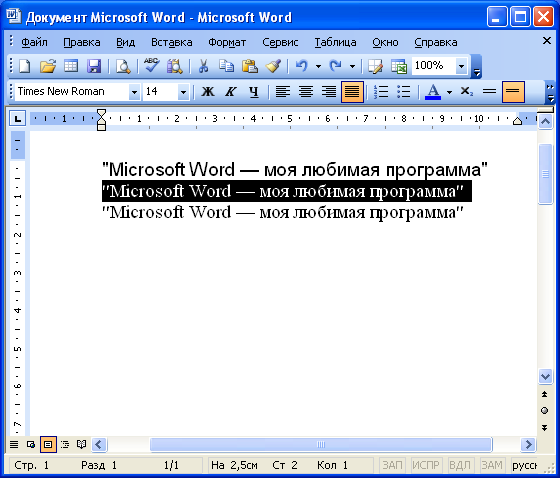Toggle bold (Ж) formatting
This screenshot has height=478, width=560.
[208, 92]
